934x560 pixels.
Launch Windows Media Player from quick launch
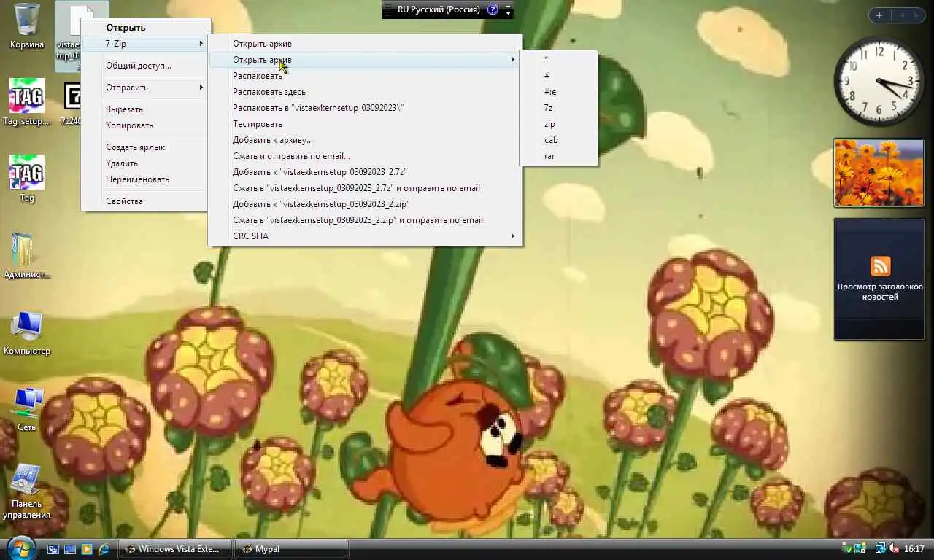[87, 549]
